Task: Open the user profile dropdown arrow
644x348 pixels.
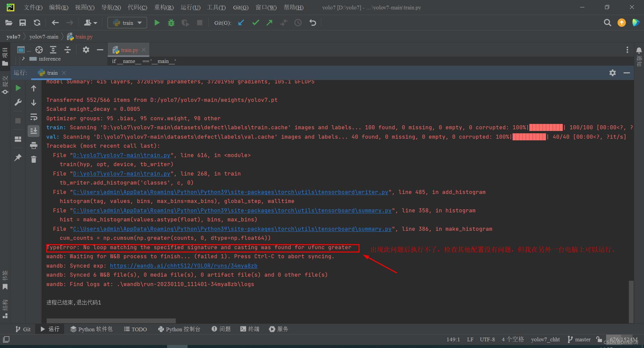Action: tap(95, 22)
